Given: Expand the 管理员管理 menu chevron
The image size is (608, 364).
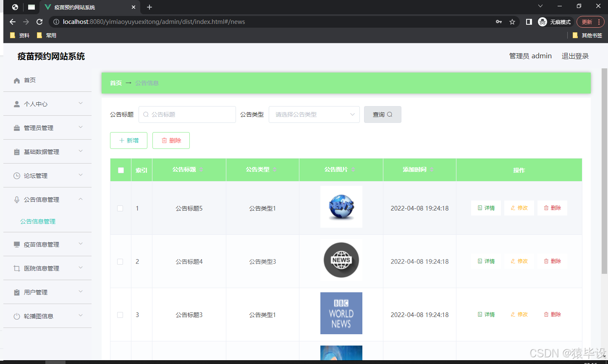Looking at the screenshot, I should pyautogui.click(x=81, y=127).
